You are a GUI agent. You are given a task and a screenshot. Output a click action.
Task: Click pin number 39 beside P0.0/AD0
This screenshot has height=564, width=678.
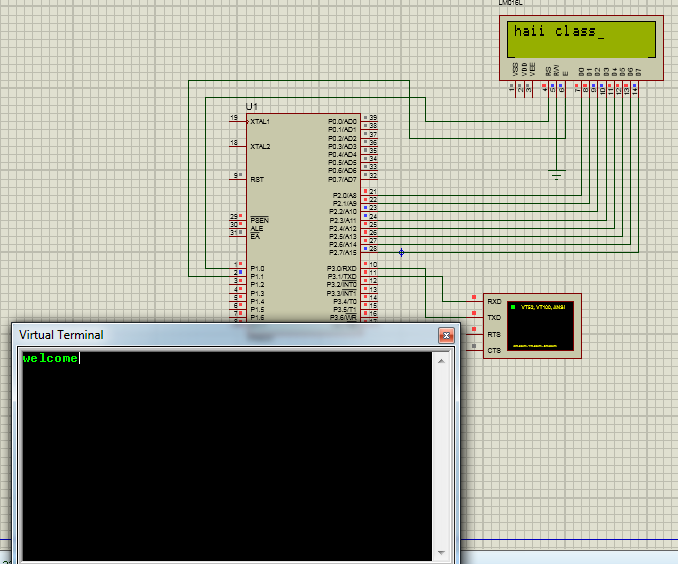coord(373,118)
